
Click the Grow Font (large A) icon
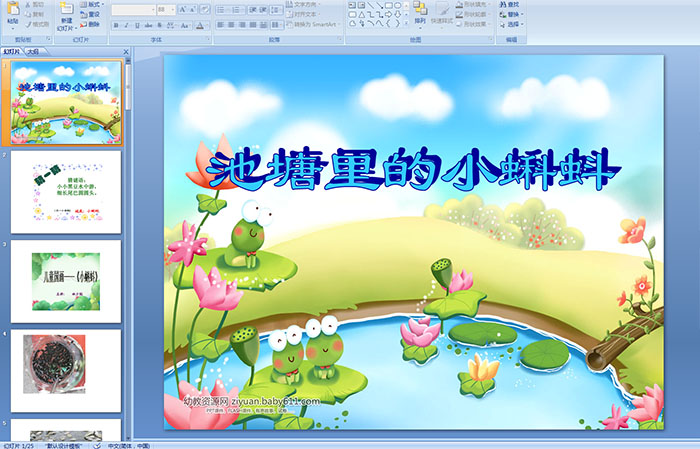[182, 9]
